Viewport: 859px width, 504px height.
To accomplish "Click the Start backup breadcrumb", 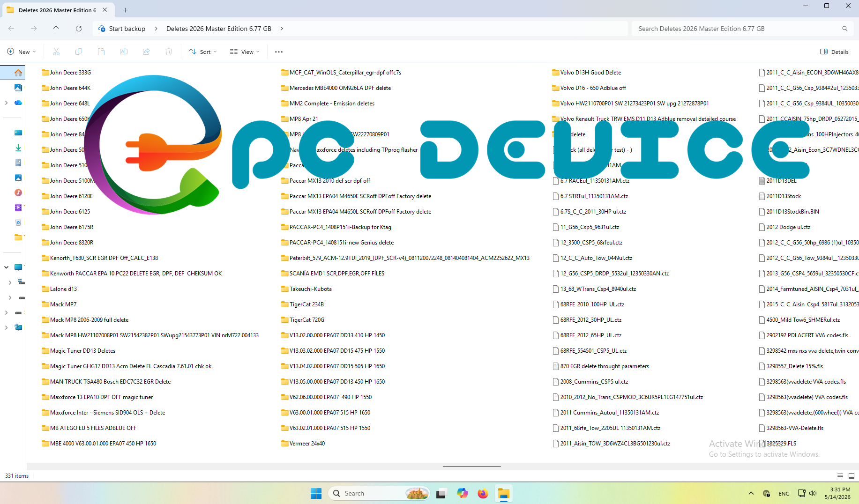I will [127, 29].
